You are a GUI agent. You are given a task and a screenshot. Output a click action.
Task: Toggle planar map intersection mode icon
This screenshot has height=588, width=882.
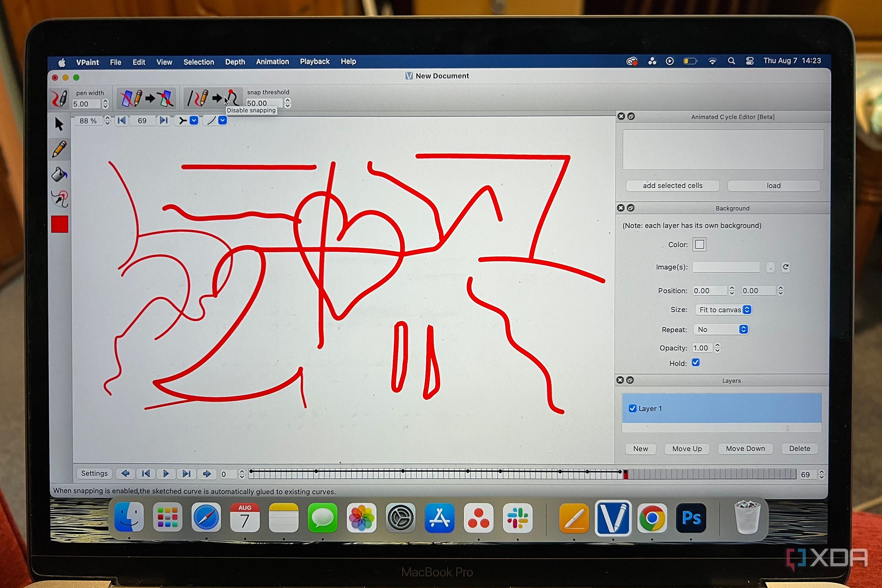click(146, 99)
